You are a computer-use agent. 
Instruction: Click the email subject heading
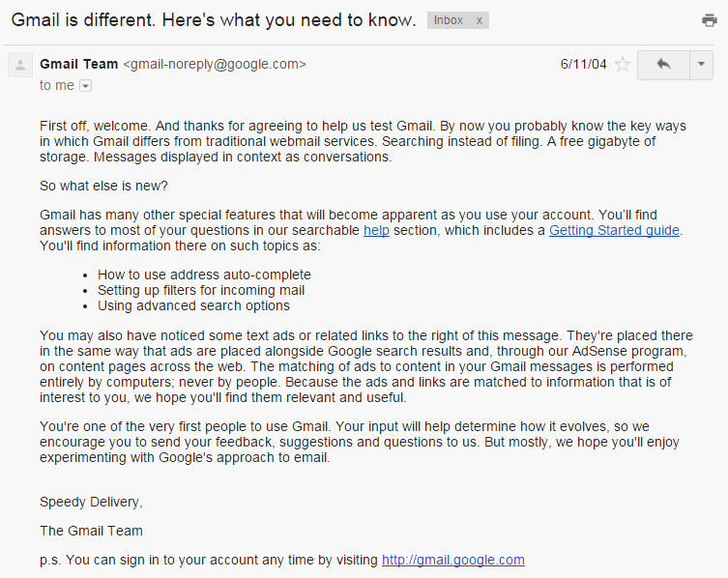(214, 20)
